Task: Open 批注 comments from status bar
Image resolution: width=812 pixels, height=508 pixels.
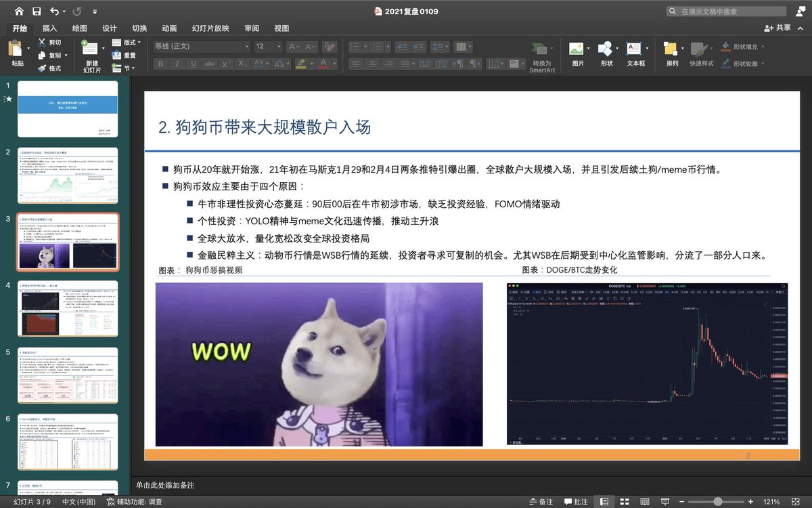Action: pos(575,502)
